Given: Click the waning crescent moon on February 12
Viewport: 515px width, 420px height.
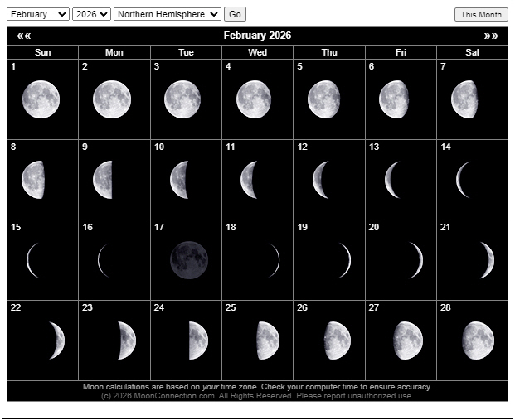Looking at the screenshot, I should pyautogui.click(x=322, y=180).
